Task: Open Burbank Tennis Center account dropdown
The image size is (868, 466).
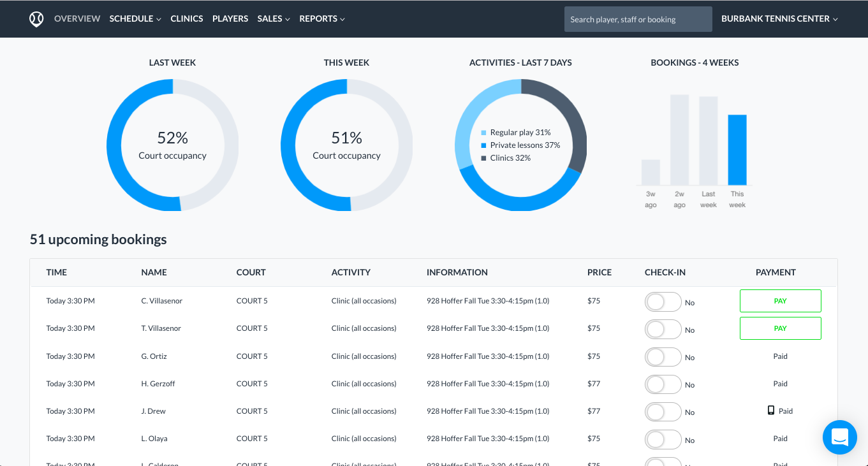Action: [779, 18]
